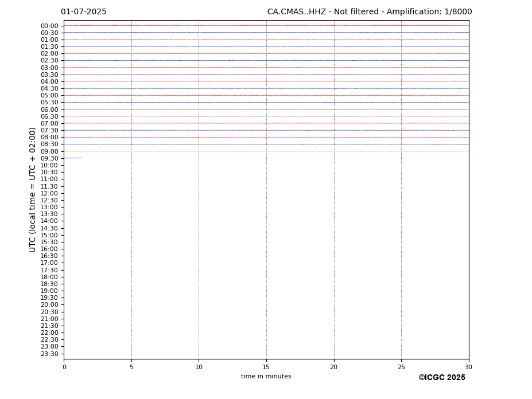The width and height of the screenshot is (532, 399).
Task: Click the x-axis tick label 20
Action: [334, 367]
